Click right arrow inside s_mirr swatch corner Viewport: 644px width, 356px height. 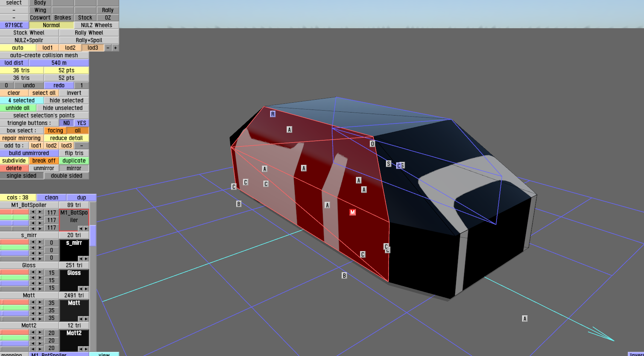(x=86, y=259)
